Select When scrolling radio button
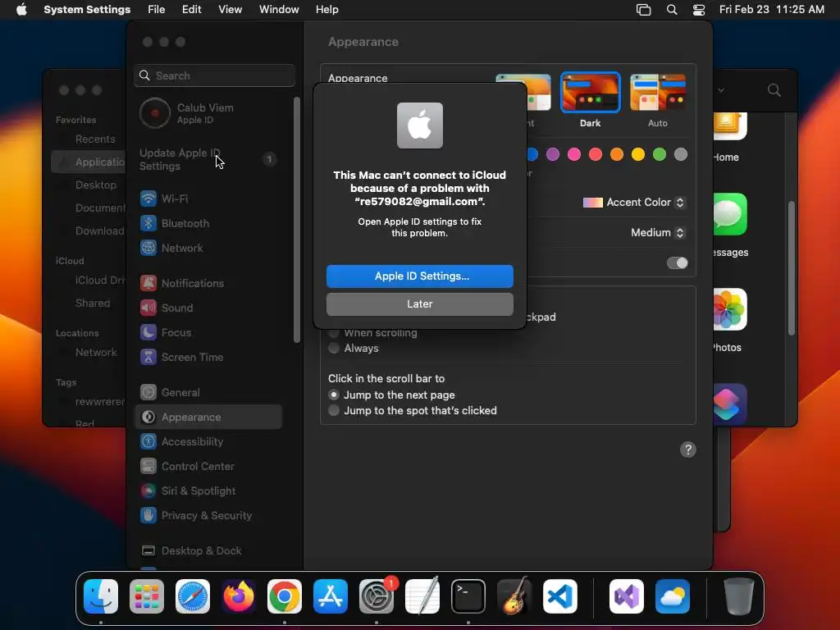 point(334,333)
